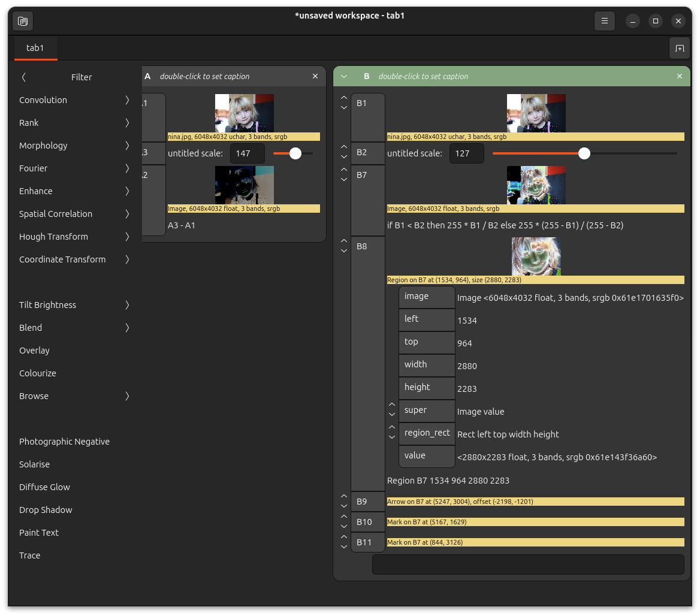700x616 pixels.
Task: Open the B8 region thumbnail
Action: pos(536,256)
